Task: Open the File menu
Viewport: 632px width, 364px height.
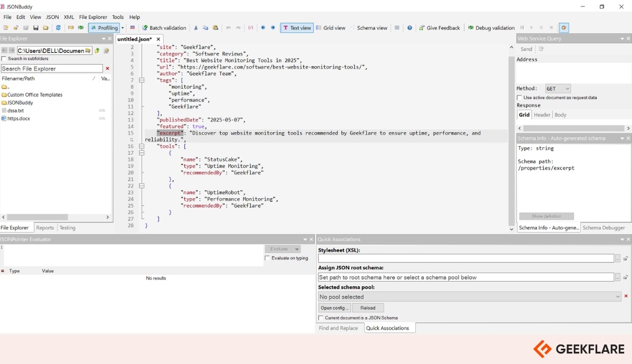Action: click(x=7, y=17)
